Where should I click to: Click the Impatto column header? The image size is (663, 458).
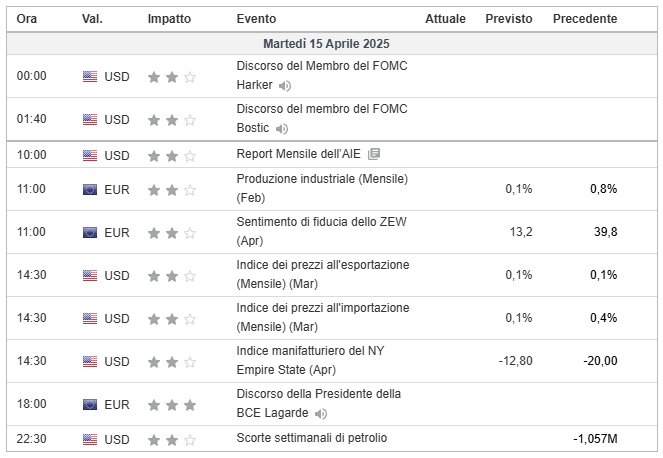(169, 19)
